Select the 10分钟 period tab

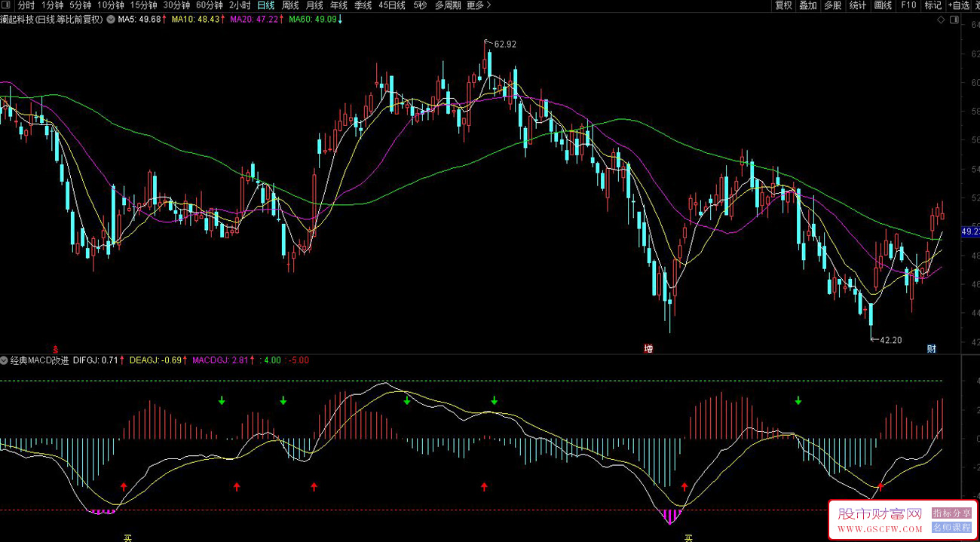tap(111, 5)
